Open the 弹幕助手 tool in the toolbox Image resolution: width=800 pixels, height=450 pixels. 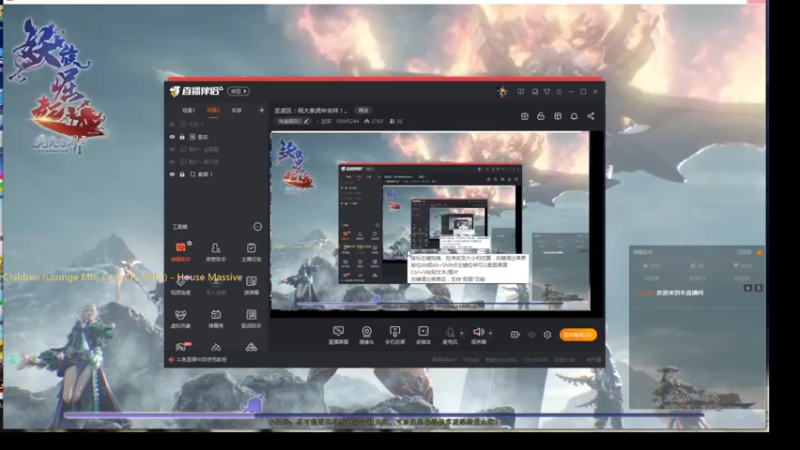(180, 252)
